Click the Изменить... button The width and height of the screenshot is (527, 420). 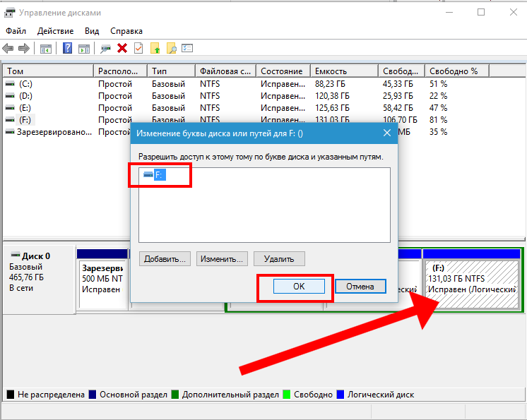[x=223, y=259]
